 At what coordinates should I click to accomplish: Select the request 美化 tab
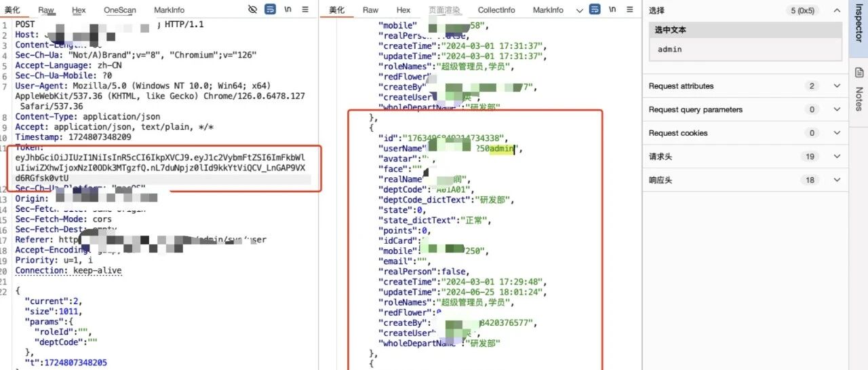coord(13,10)
